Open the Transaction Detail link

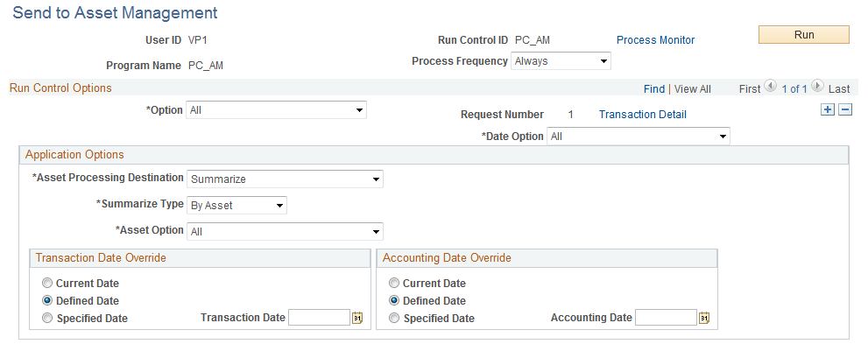click(643, 115)
